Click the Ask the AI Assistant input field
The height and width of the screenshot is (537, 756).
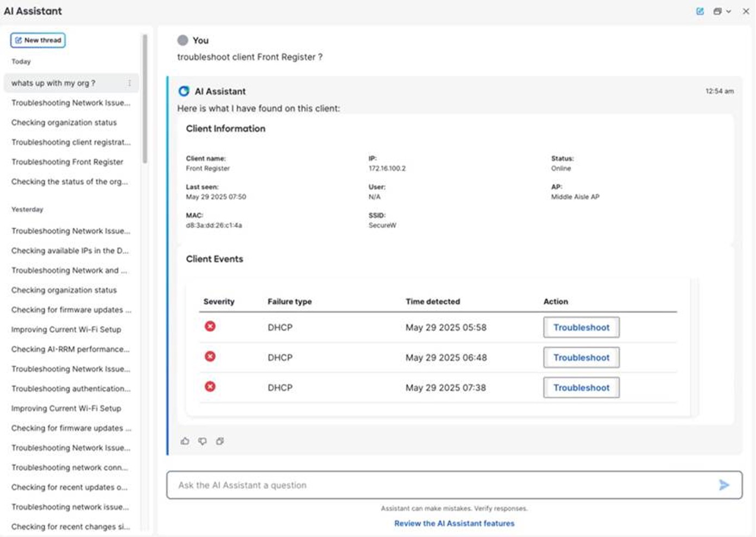(380, 484)
